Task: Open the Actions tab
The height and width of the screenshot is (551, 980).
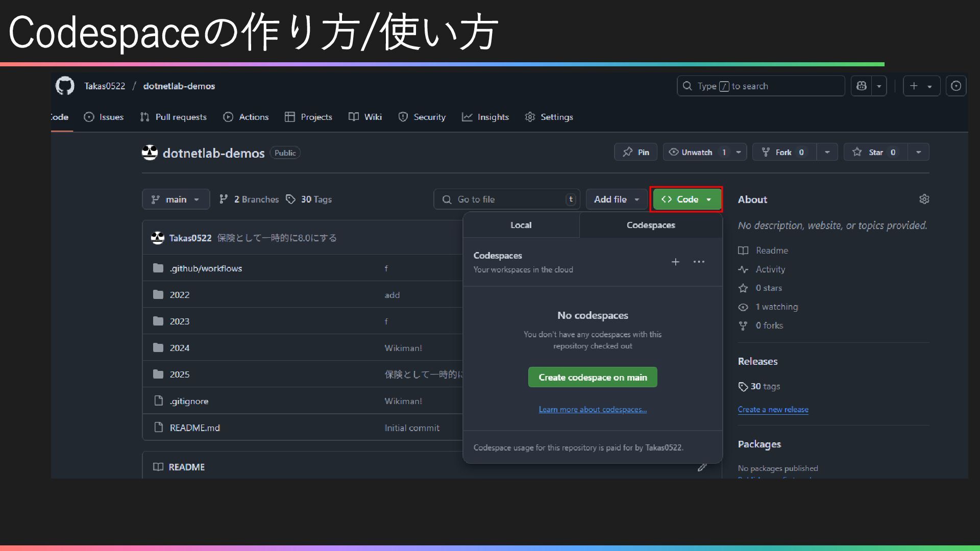Action: [x=246, y=117]
